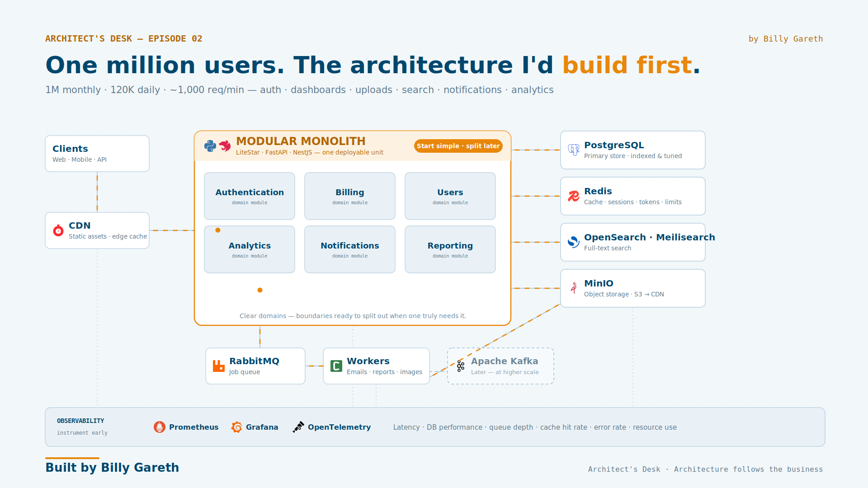868x488 pixels.
Task: Click the OpenTelemetry telescope icon
Action: pos(298,427)
